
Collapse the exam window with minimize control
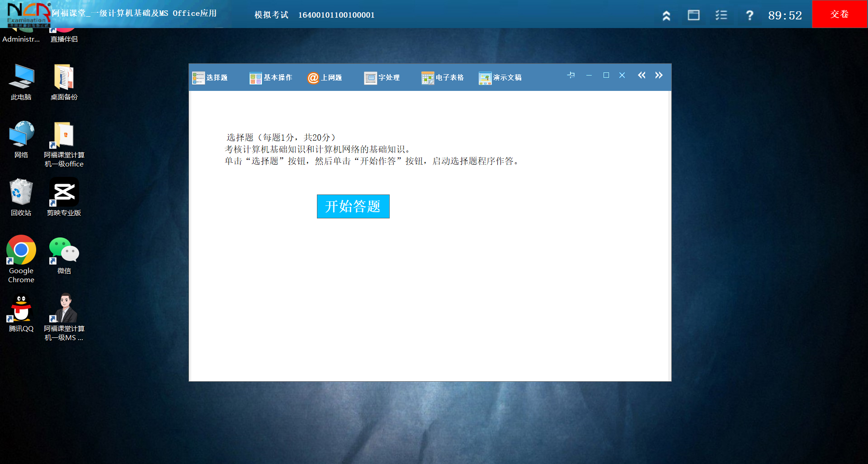tap(589, 75)
